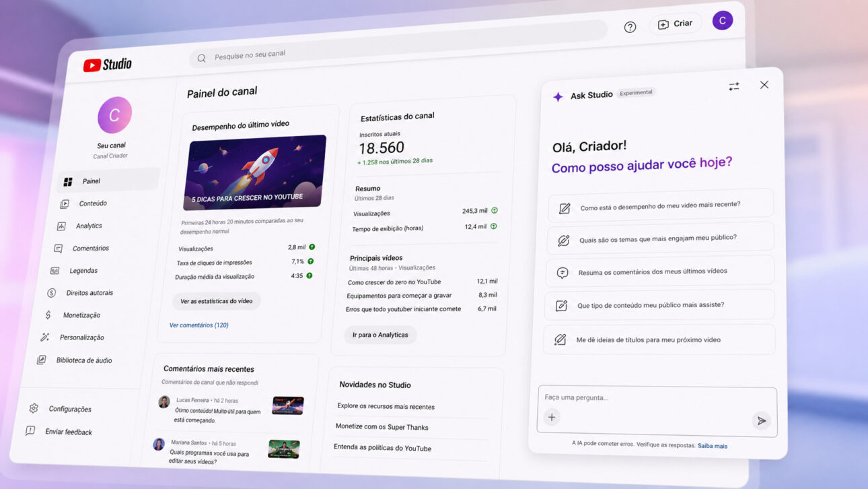868x489 pixels.
Task: Click the search magnifier icon
Action: (201, 59)
